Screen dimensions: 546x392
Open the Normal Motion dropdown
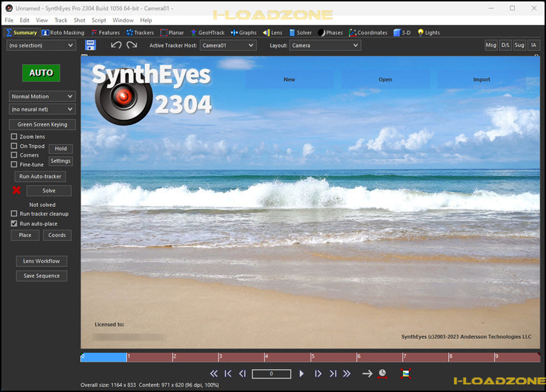[42, 96]
